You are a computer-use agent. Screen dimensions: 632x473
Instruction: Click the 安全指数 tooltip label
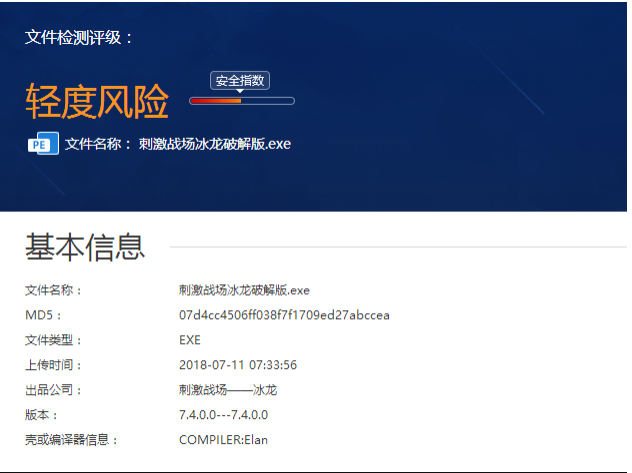click(x=240, y=81)
